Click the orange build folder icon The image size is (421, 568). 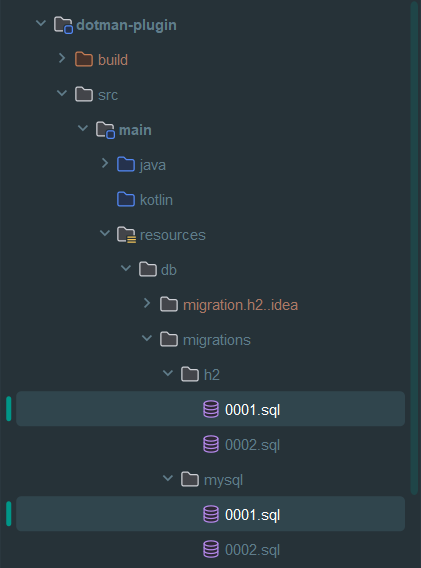pyautogui.click(x=84, y=59)
